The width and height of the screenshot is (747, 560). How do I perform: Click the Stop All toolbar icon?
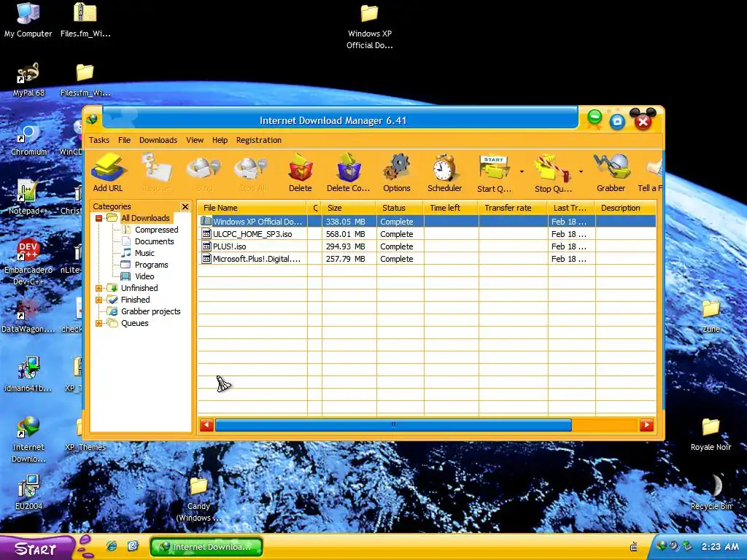point(252,172)
